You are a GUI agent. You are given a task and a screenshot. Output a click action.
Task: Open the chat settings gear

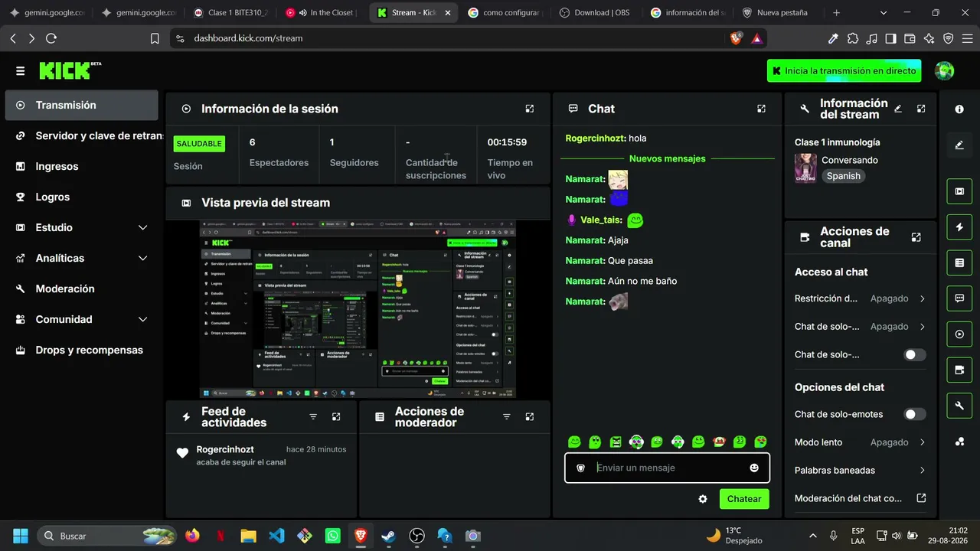click(703, 499)
